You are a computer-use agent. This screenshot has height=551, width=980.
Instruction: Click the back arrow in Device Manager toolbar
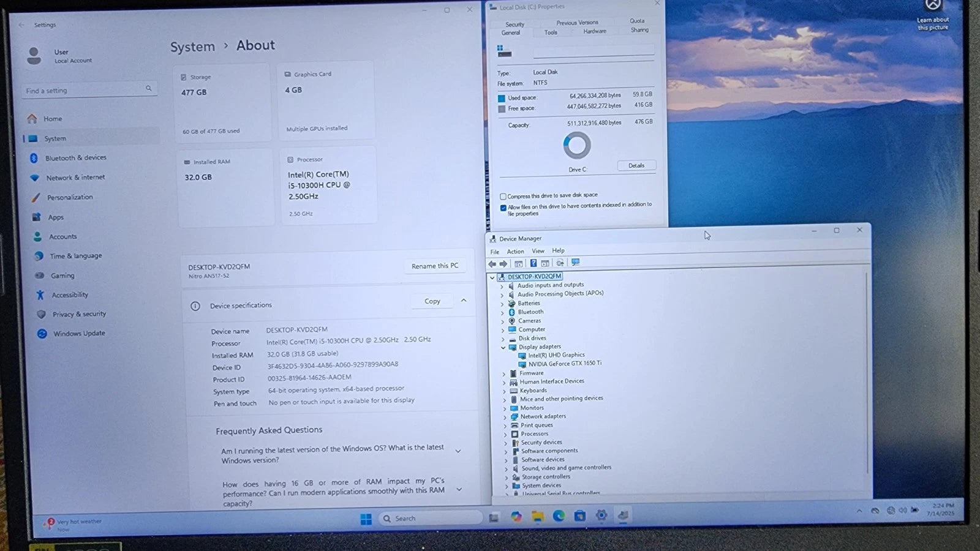[492, 264]
